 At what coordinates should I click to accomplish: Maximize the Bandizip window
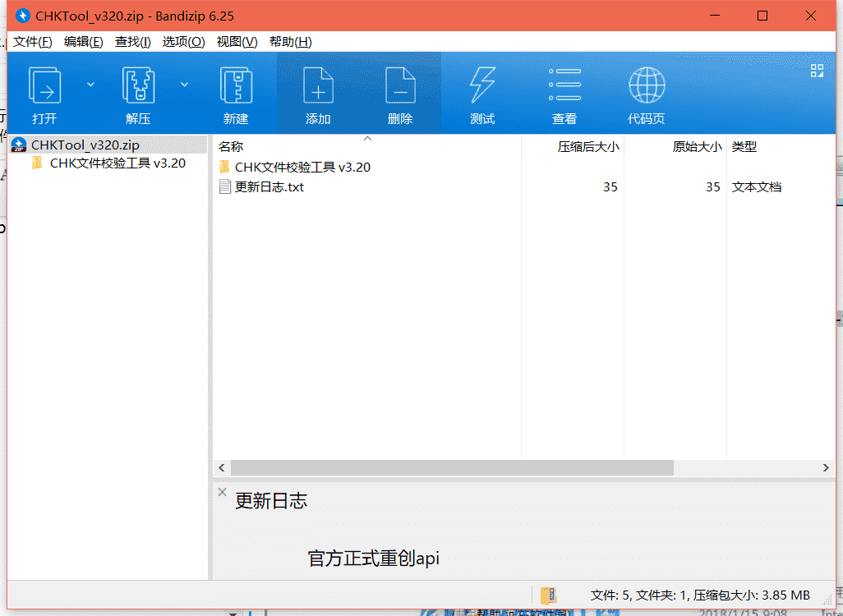click(762, 16)
